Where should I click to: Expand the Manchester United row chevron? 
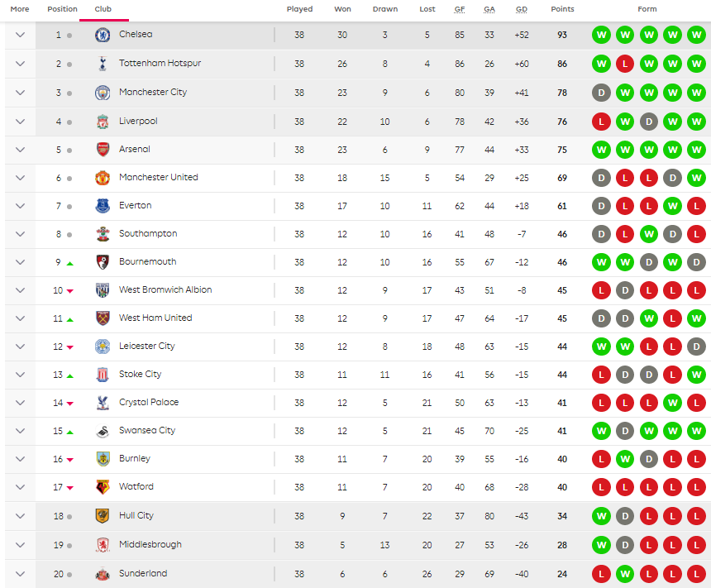tap(20, 178)
